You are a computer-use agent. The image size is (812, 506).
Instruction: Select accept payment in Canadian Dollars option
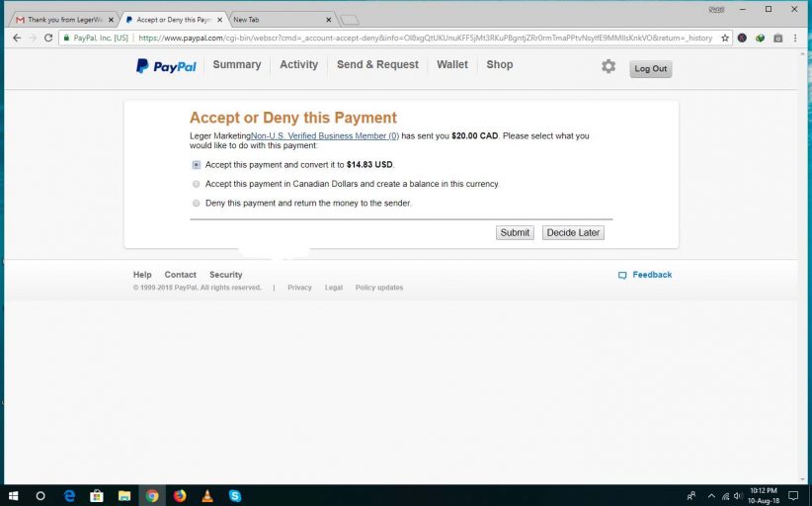point(197,184)
